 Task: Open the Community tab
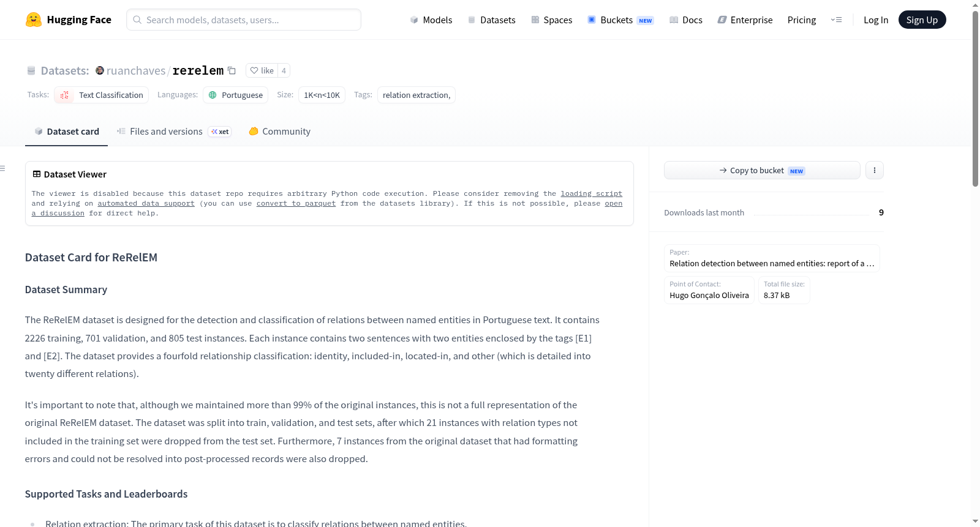pyautogui.click(x=279, y=132)
